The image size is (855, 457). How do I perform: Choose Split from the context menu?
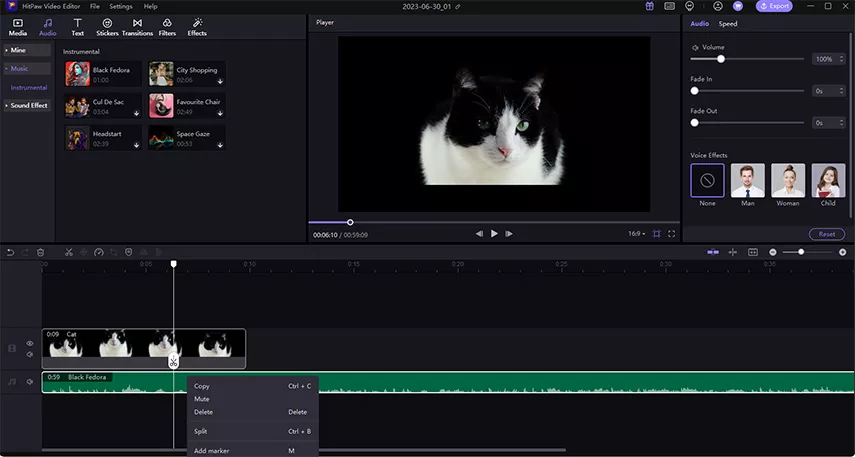click(201, 431)
